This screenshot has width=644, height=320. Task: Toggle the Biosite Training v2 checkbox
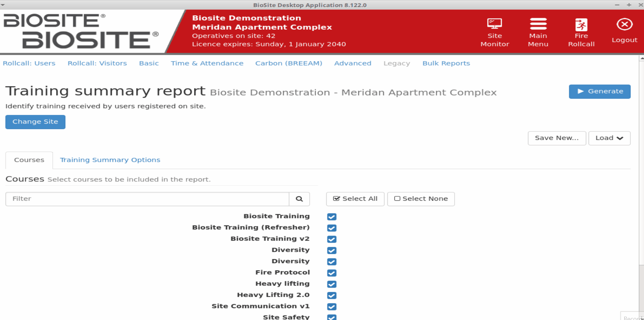pyautogui.click(x=332, y=239)
